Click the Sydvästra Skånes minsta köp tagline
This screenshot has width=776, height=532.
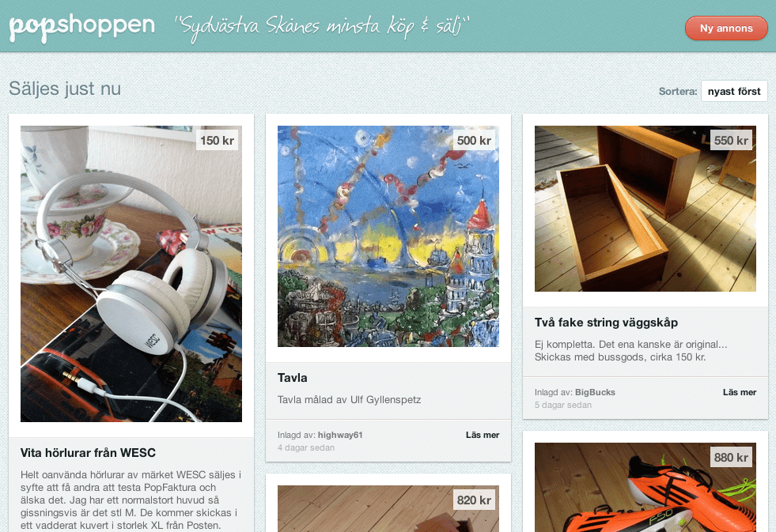pos(321,27)
